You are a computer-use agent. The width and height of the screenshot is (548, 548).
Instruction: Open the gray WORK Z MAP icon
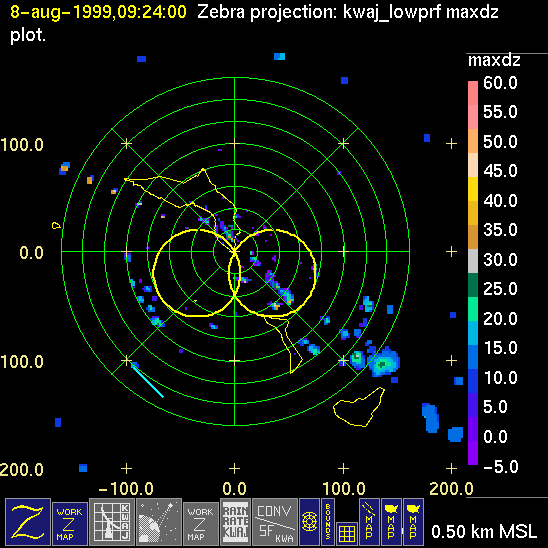point(201,524)
